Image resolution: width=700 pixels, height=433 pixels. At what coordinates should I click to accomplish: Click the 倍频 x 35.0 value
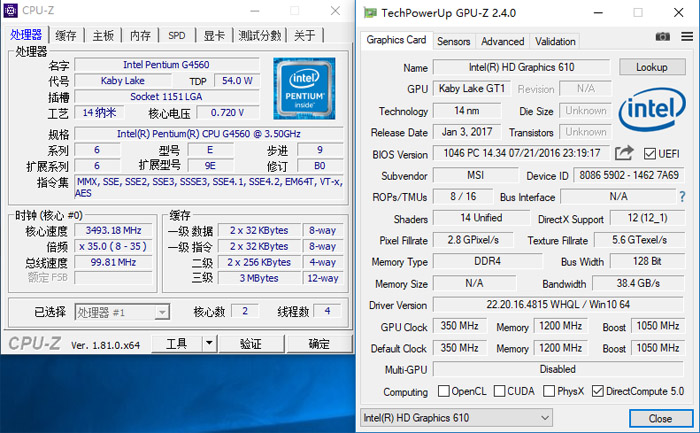113,246
